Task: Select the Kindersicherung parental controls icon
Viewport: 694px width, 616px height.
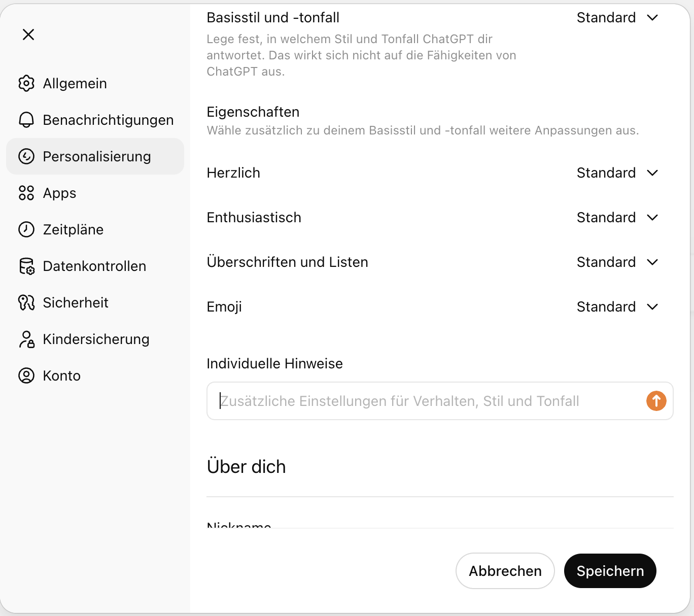Action: [26, 339]
